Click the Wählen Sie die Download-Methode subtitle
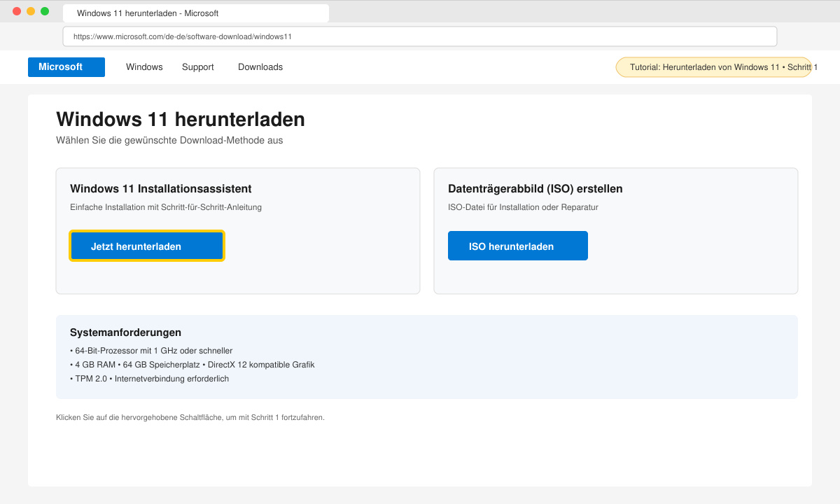 pos(169,140)
